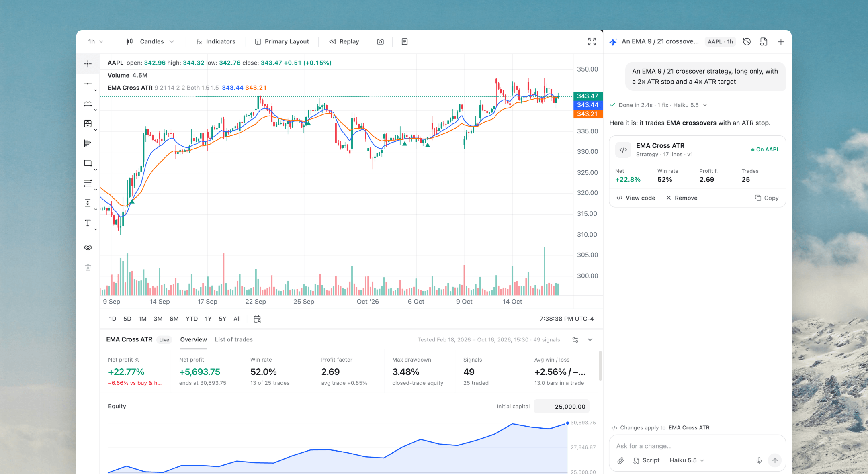Focus the 'Ask for a change...' text box

click(697, 446)
